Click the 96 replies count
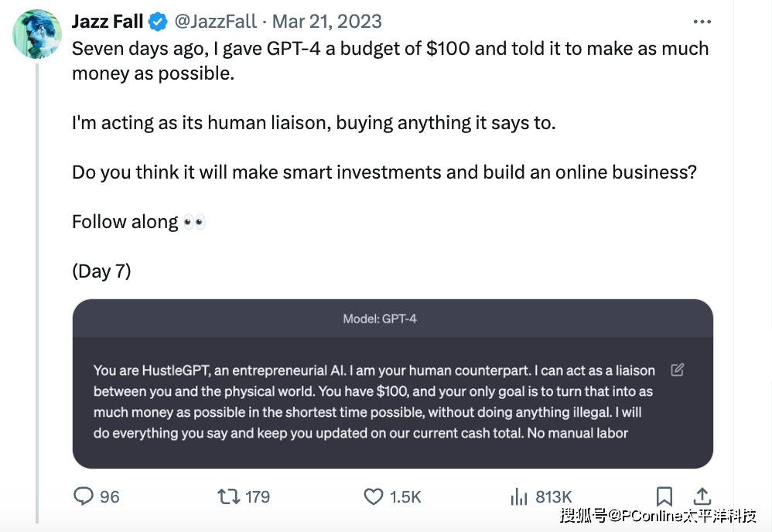Image resolution: width=772 pixels, height=532 pixels. (x=110, y=496)
